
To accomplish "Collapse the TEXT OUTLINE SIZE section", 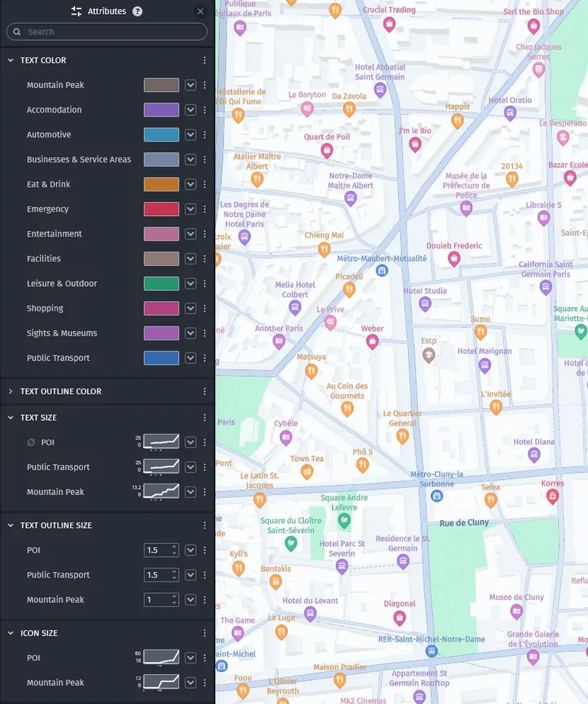I will tap(11, 526).
